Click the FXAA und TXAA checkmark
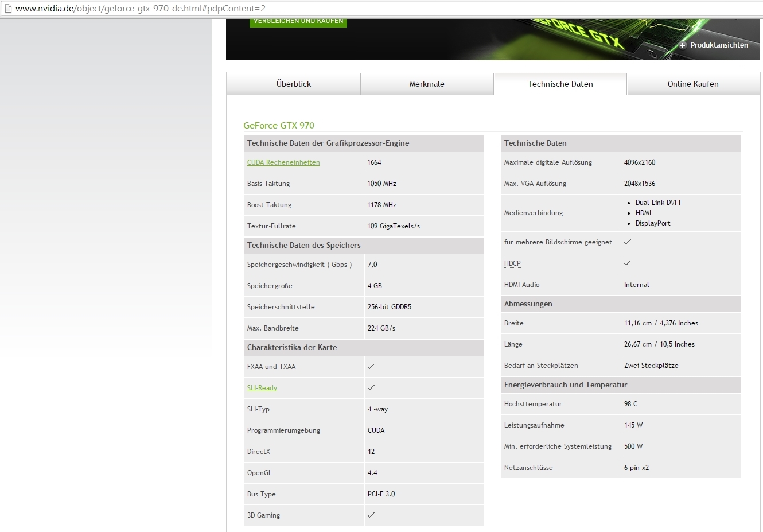763x532 pixels. 371,366
